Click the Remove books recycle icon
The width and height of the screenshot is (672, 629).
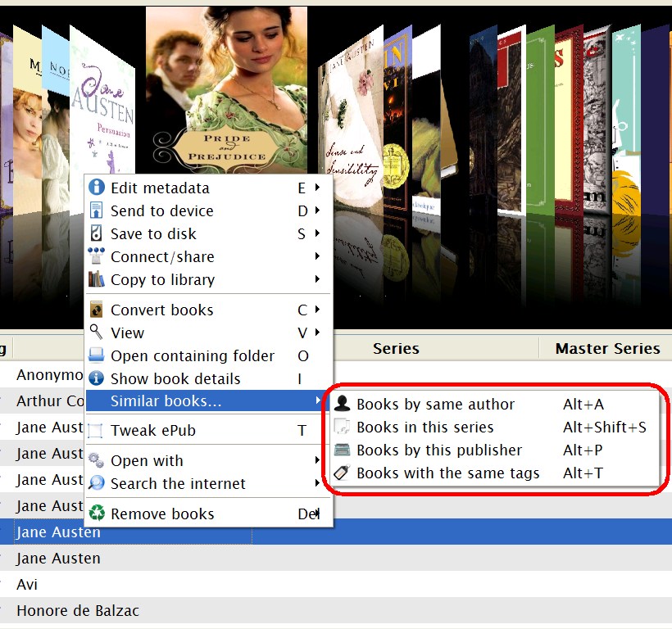tap(97, 513)
